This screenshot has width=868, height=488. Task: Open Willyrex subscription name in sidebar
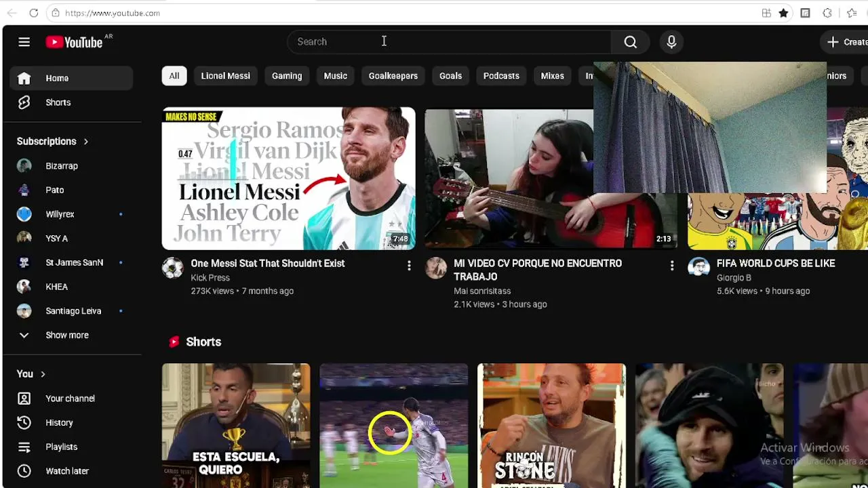pos(60,214)
